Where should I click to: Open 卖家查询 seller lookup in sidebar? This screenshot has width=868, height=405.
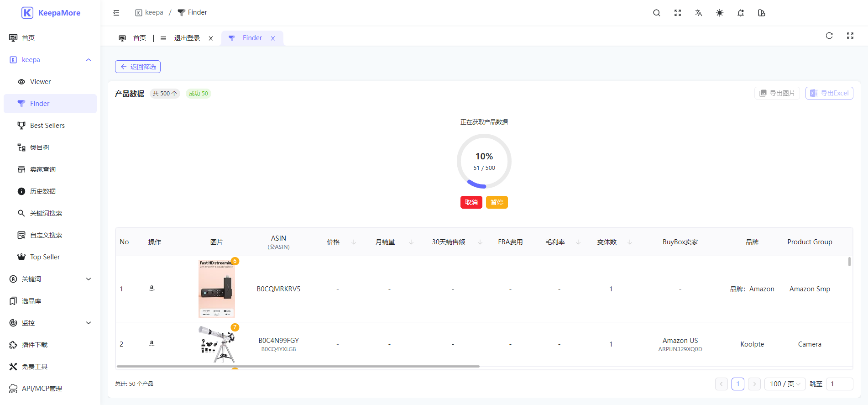(x=50, y=169)
